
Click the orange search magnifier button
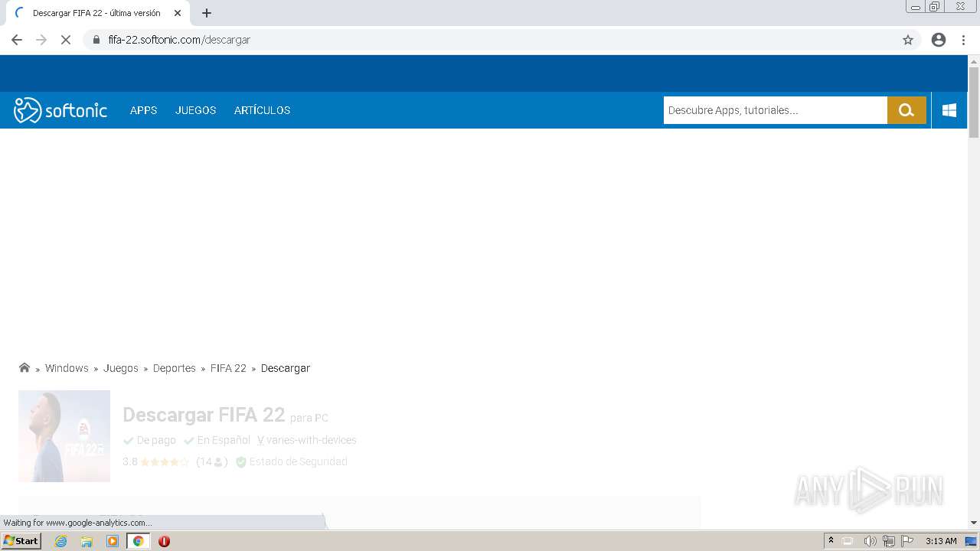[x=906, y=110]
